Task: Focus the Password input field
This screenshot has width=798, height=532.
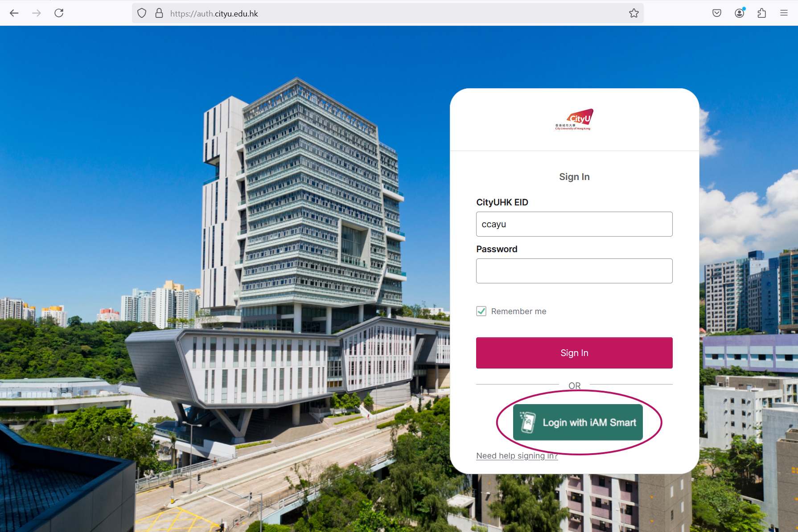Action: point(574,271)
